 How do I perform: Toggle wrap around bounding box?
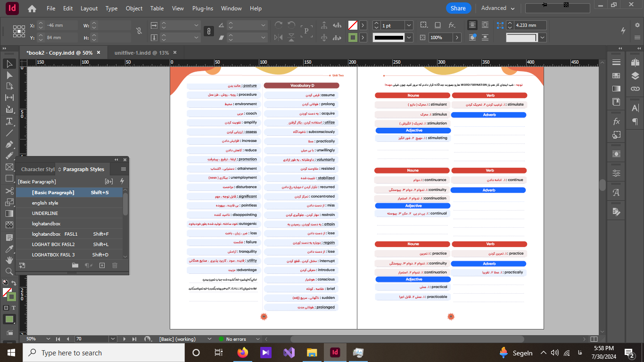click(485, 25)
